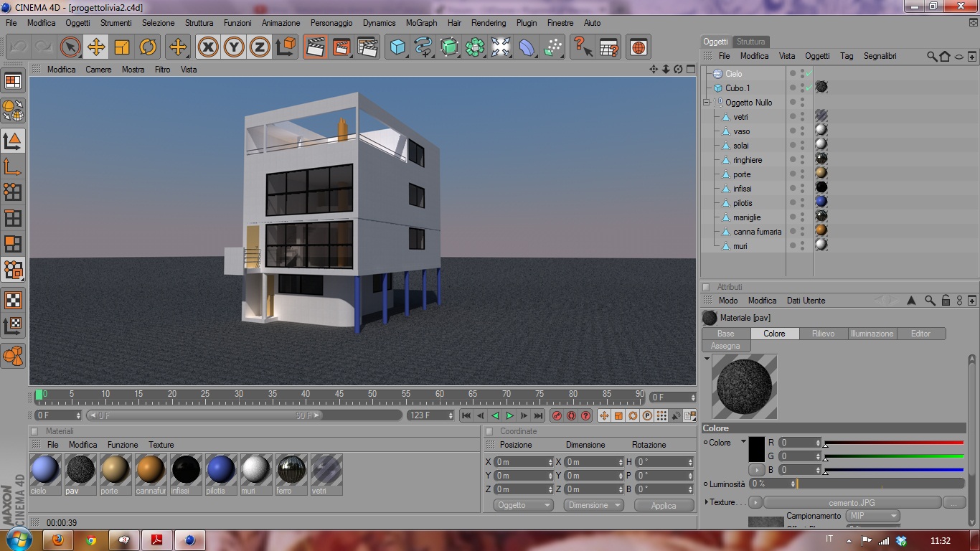Click the help question-mark cursor icon
Viewport: 980px width, 551px height.
click(583, 47)
